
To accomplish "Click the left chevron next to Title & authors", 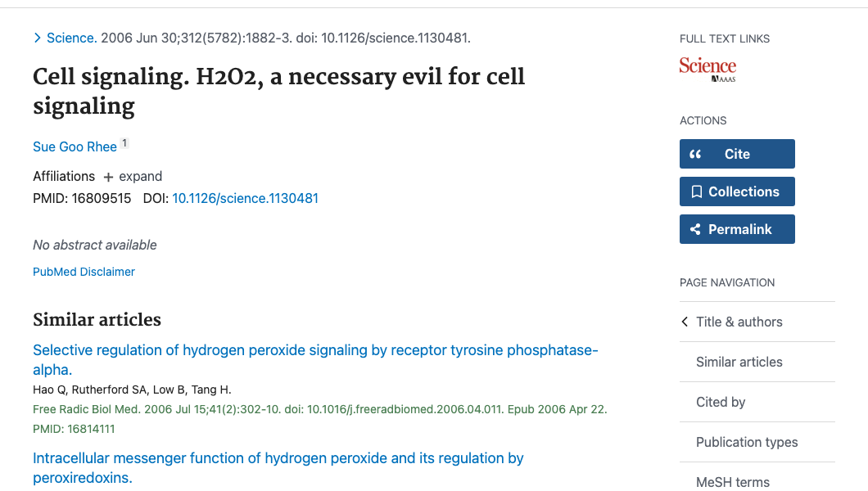I will (685, 322).
